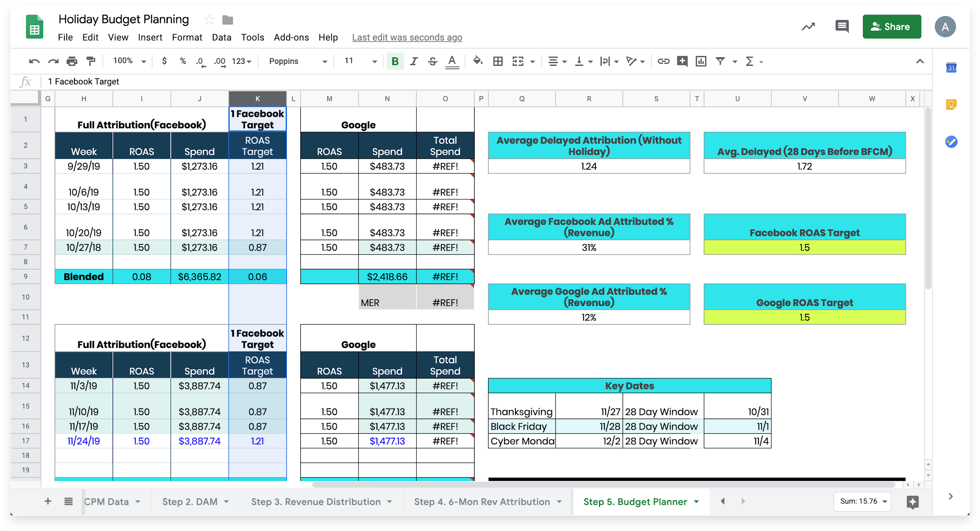Click the insert chart icon
Viewport: 980px width, 531px height.
click(x=701, y=61)
